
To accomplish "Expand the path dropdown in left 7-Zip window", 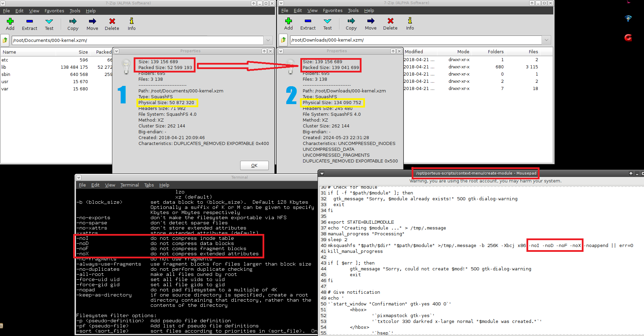I will [268, 40].
